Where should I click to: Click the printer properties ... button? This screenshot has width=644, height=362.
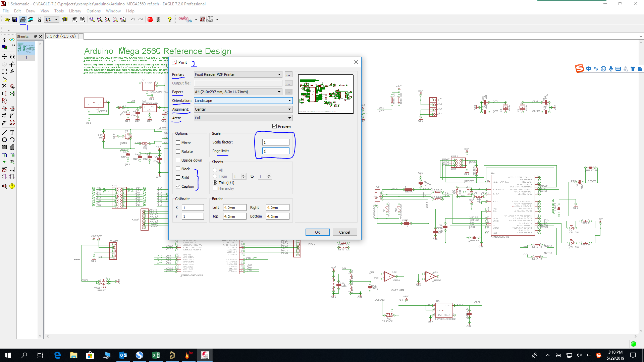click(288, 74)
